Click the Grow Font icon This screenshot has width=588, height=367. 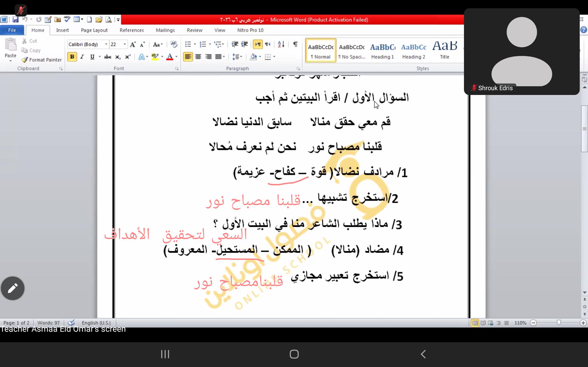pos(133,44)
